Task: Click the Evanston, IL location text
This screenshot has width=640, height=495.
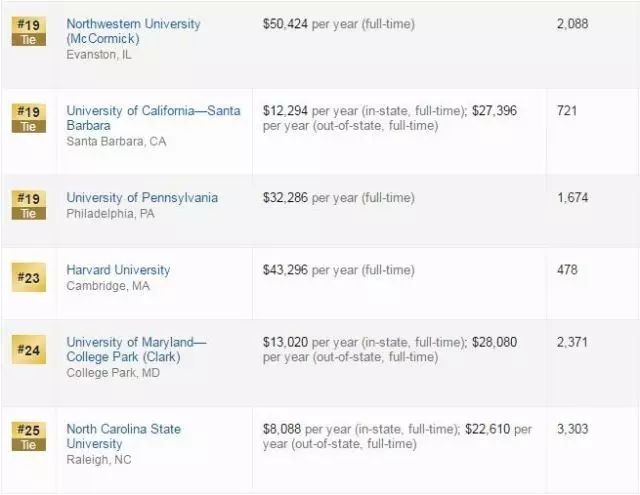Action: [x=99, y=55]
